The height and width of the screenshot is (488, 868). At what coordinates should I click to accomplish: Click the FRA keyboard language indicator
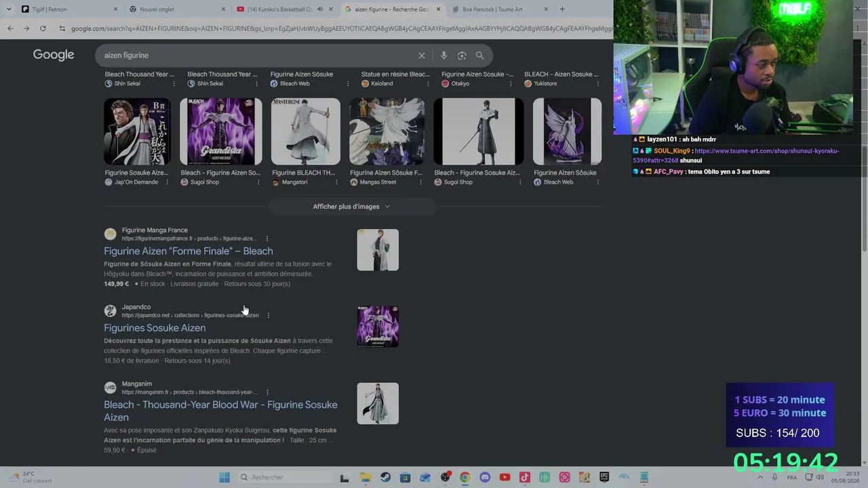point(792,477)
